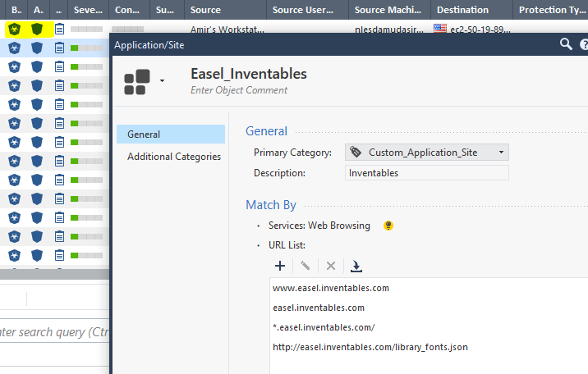The height and width of the screenshot is (374, 588).
Task: Select the General tab
Action: coord(171,134)
